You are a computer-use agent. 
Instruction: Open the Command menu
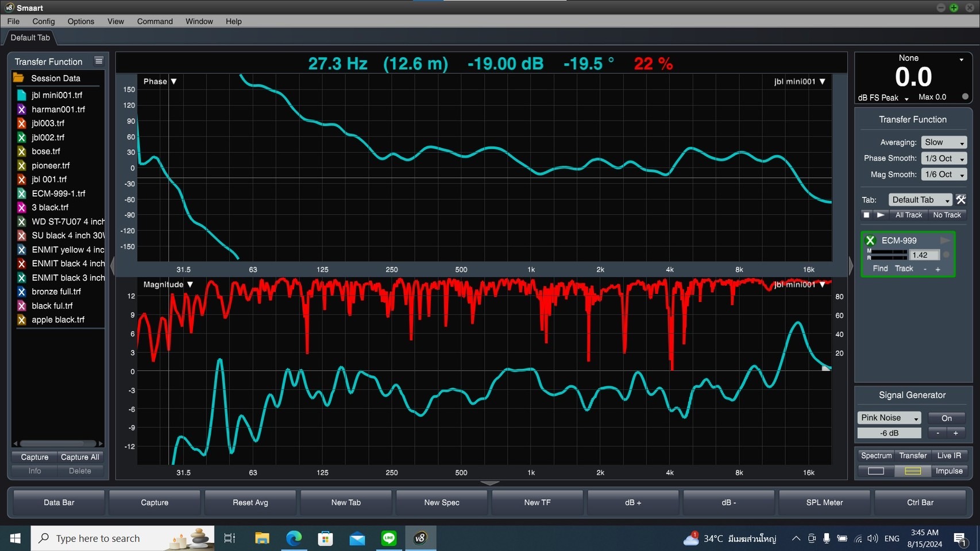(x=155, y=21)
